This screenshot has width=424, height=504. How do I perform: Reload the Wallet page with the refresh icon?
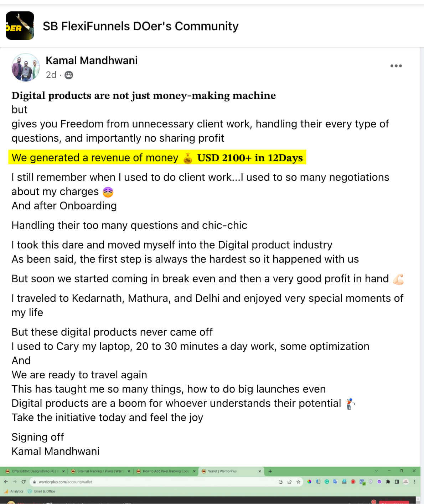pyautogui.click(x=23, y=482)
